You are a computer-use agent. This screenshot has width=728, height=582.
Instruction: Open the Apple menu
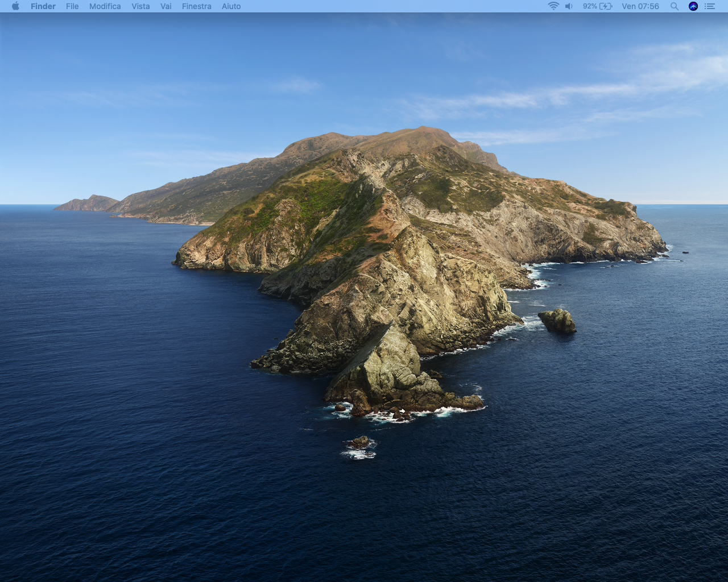point(15,6)
